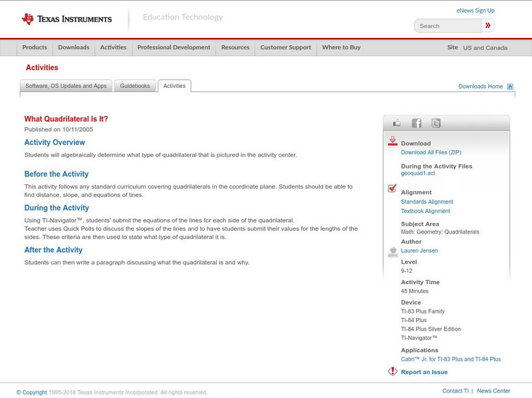Switch to Software, OS Updates and Apps tab
This screenshot has width=532, height=398.
pyautogui.click(x=66, y=86)
